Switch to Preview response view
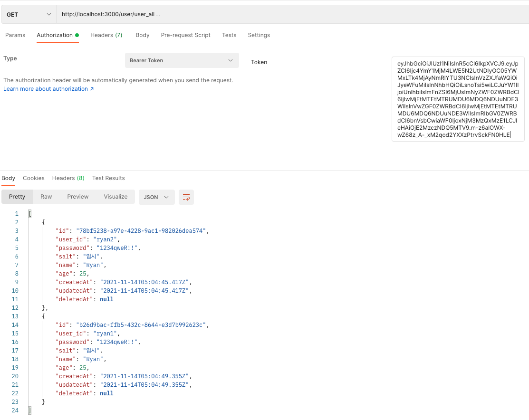Screen dimensions: 529x420 pos(77,196)
